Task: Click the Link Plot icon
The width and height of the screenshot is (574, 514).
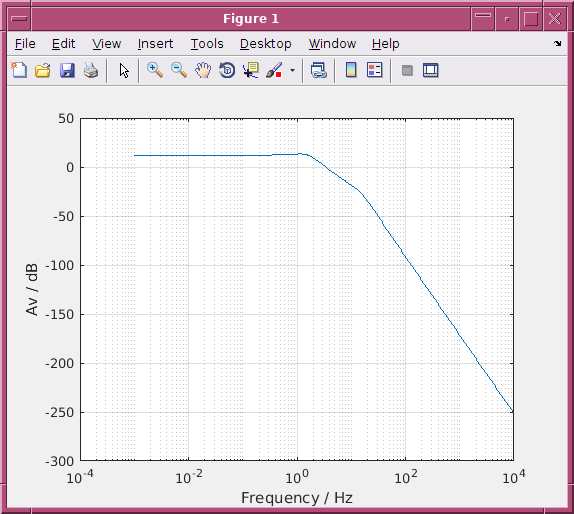Action: (318, 70)
